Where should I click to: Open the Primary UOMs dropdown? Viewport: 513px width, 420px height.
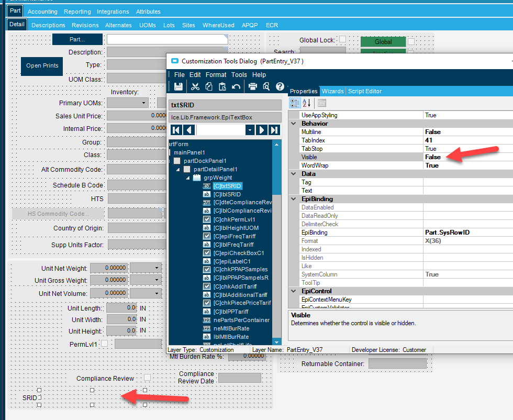coord(143,103)
